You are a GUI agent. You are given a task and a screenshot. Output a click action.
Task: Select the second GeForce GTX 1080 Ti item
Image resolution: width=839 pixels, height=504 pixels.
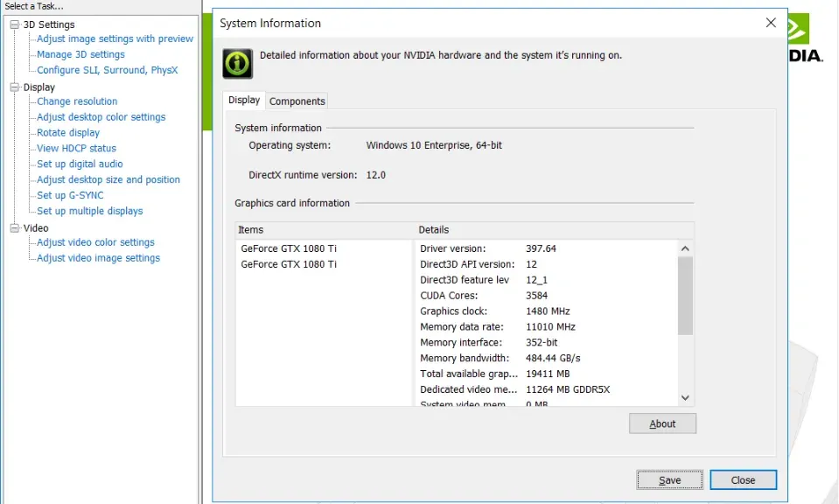289,264
